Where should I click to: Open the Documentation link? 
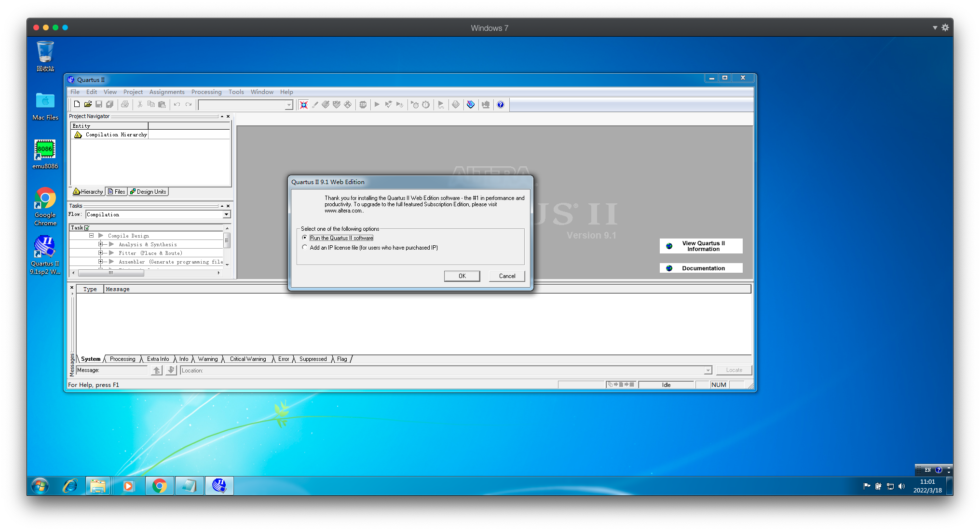[701, 268]
